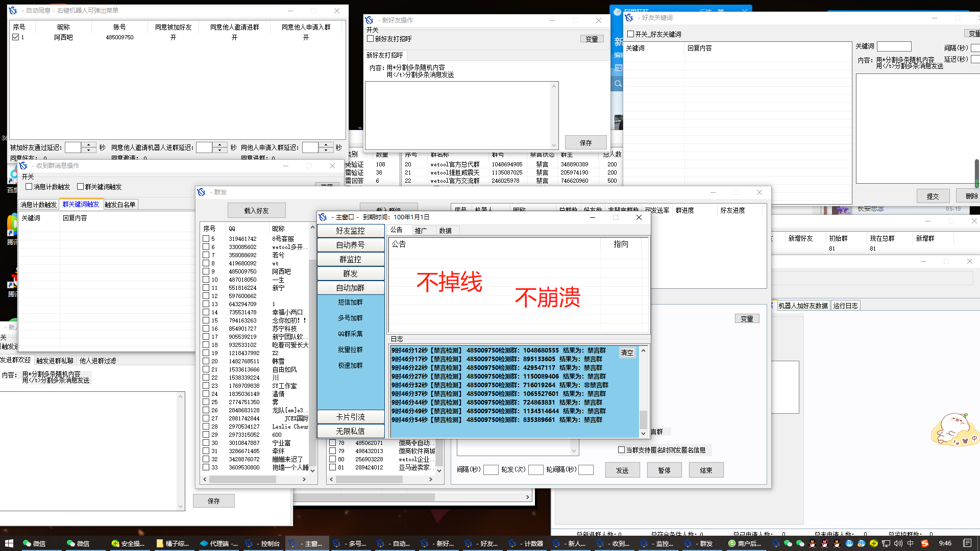Switch to 推广 tab in main window
Screen dimensions: 980x551
[x=421, y=231]
